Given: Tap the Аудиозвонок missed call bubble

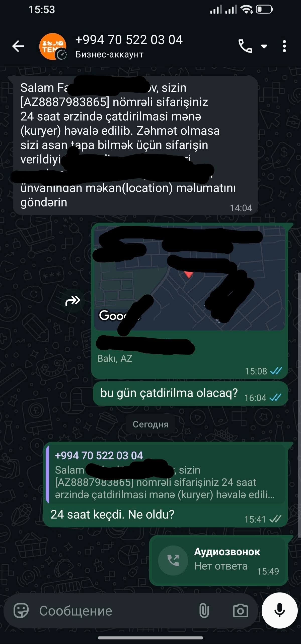Looking at the screenshot, I should pos(218,561).
